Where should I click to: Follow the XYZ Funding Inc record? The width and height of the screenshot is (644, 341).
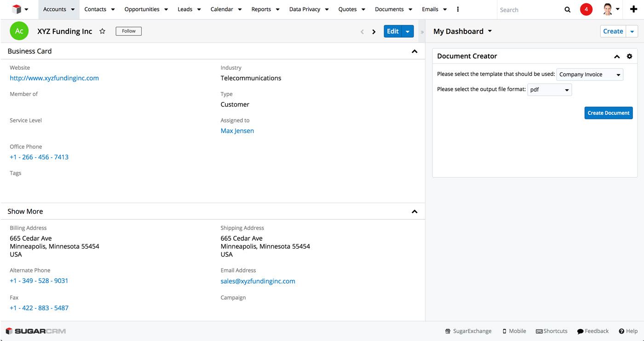pos(129,31)
